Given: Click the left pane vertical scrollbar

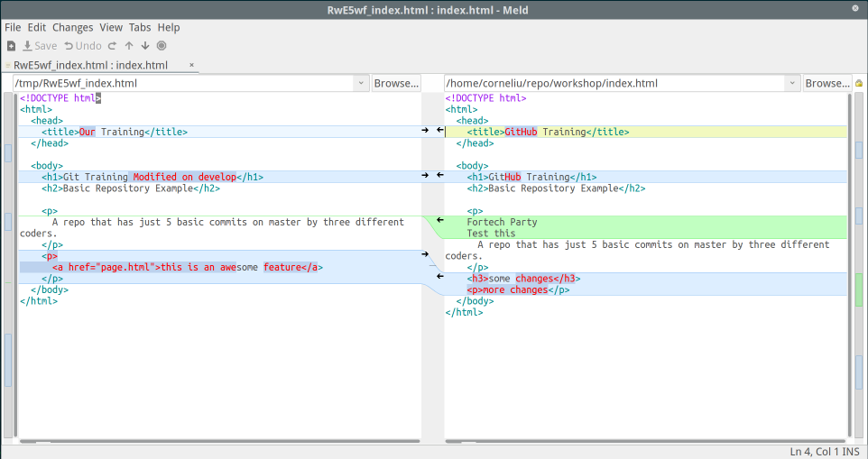Looking at the screenshot, I should tap(15, 265).
